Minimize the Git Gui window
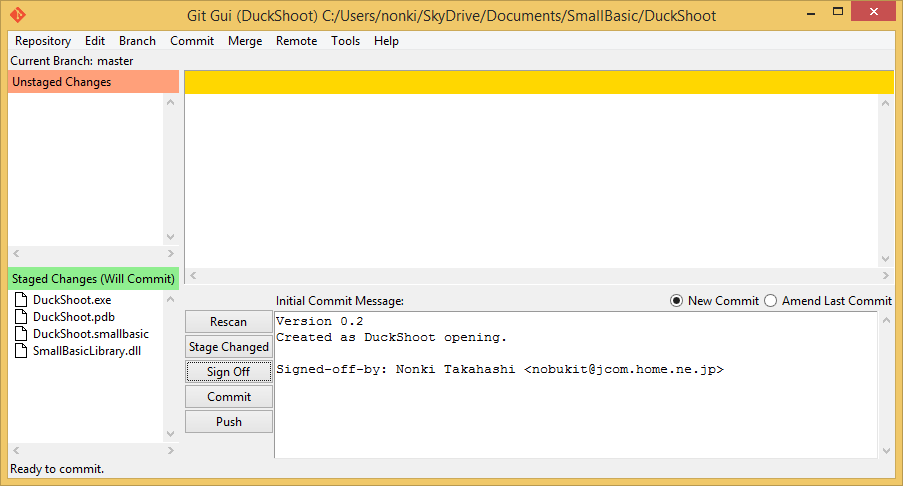The image size is (903, 486). click(811, 13)
